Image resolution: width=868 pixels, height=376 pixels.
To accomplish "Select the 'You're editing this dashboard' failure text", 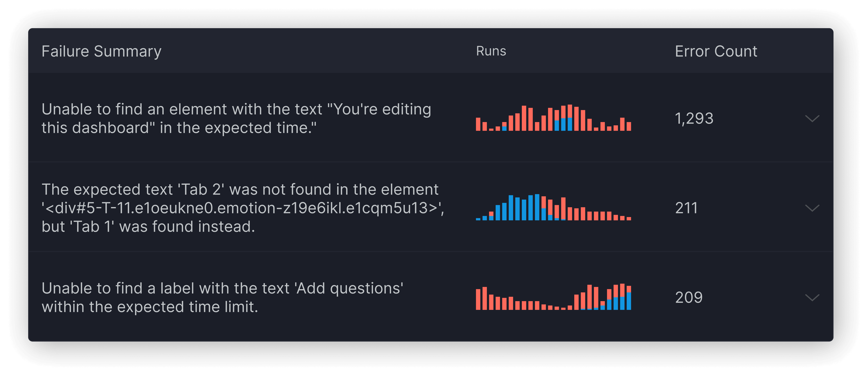I will [x=236, y=118].
